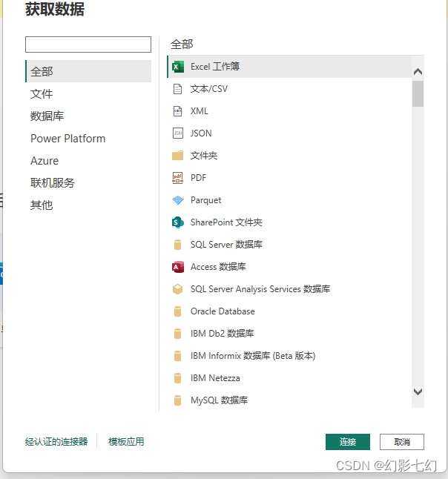Focus the connector search box
The image size is (448, 479).
click(x=88, y=44)
